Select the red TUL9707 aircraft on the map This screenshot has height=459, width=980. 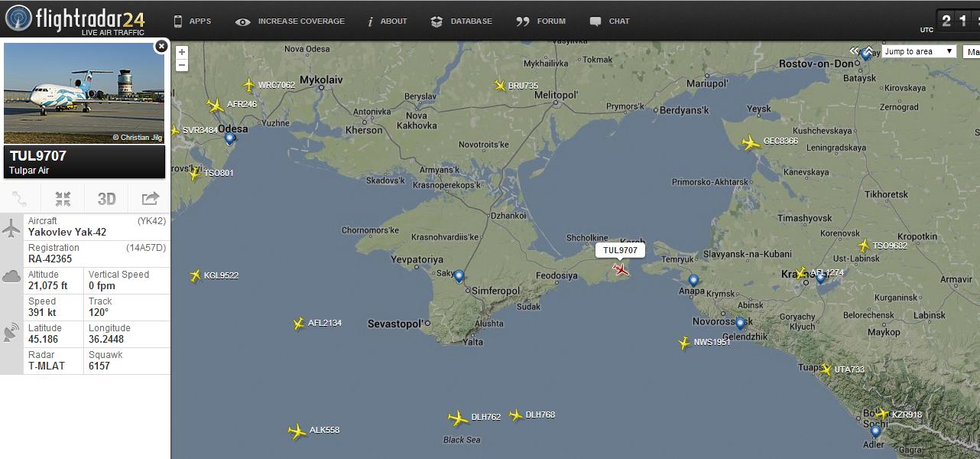[x=621, y=269]
